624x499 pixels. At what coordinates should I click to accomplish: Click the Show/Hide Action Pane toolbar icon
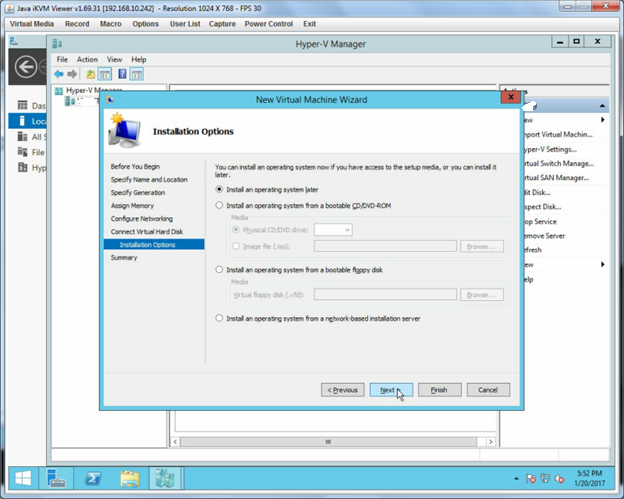click(136, 74)
